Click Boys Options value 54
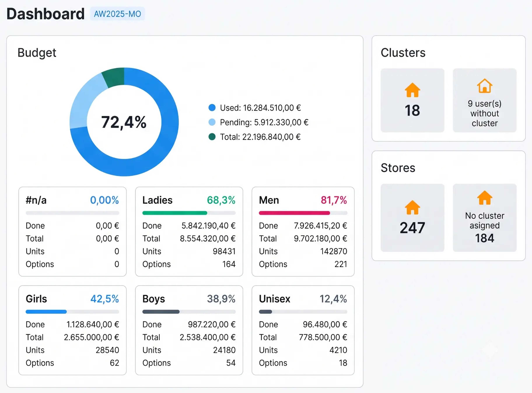532x393 pixels. point(231,363)
